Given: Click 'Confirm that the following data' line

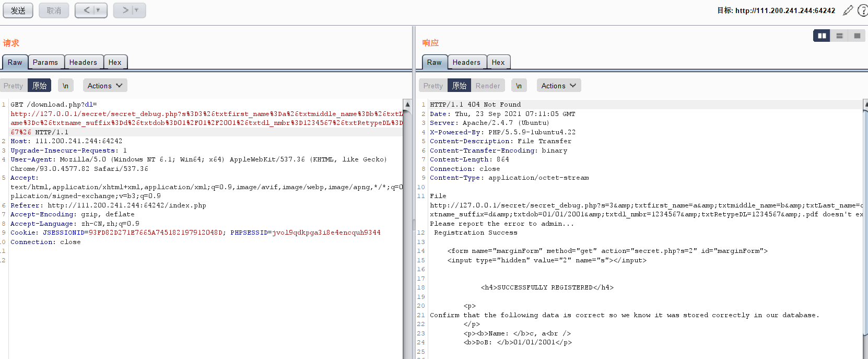Looking at the screenshot, I should (x=625, y=315).
